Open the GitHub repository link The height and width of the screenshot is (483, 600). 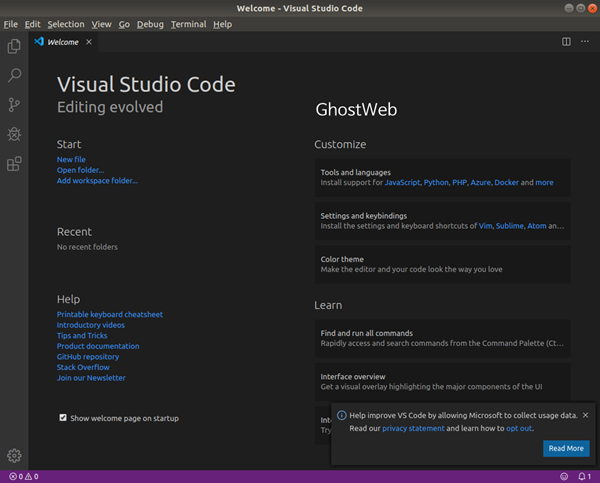click(x=88, y=357)
